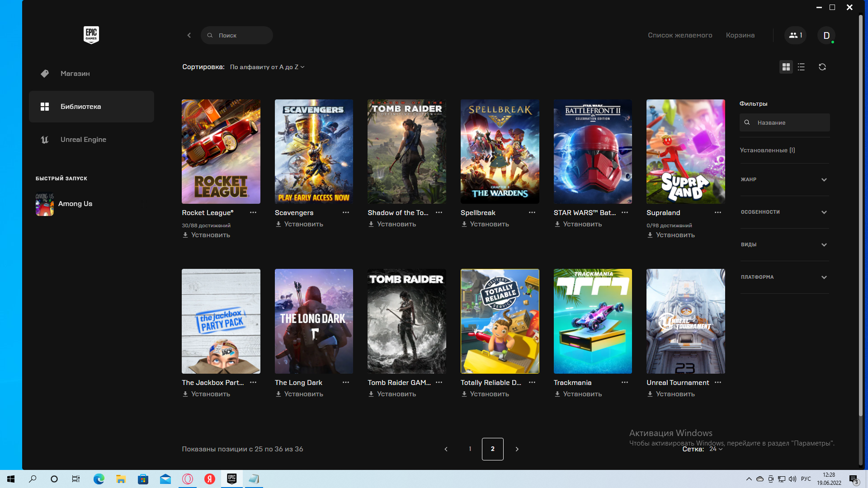Open Список желаемого

click(x=679, y=35)
